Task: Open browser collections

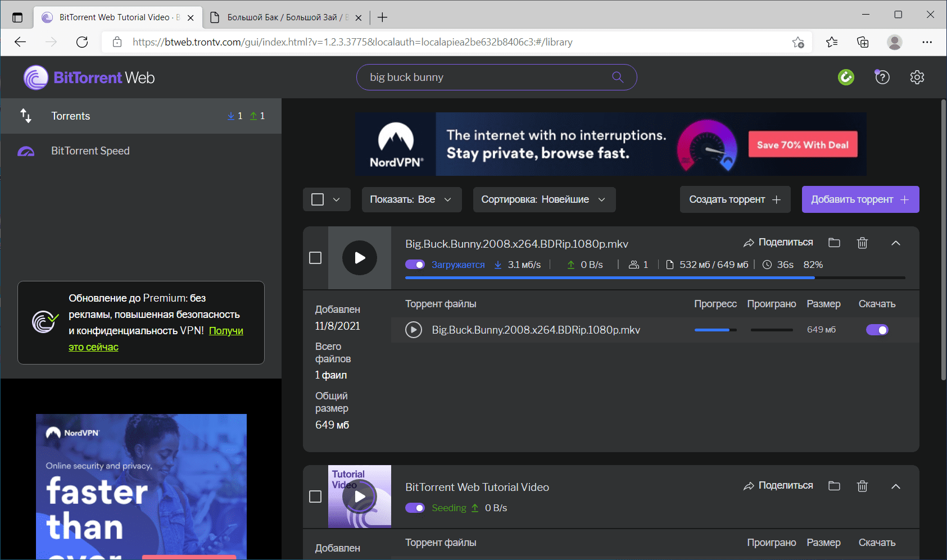Action: pyautogui.click(x=863, y=42)
